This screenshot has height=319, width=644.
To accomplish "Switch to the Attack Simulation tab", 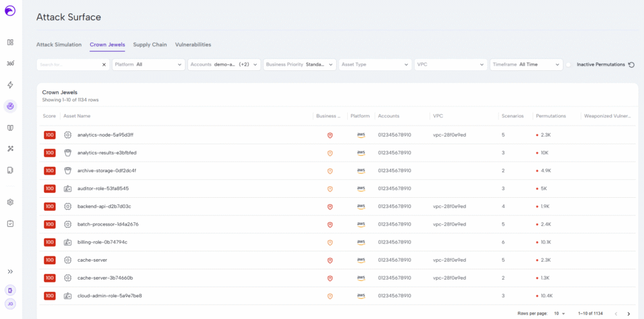I will click(59, 44).
